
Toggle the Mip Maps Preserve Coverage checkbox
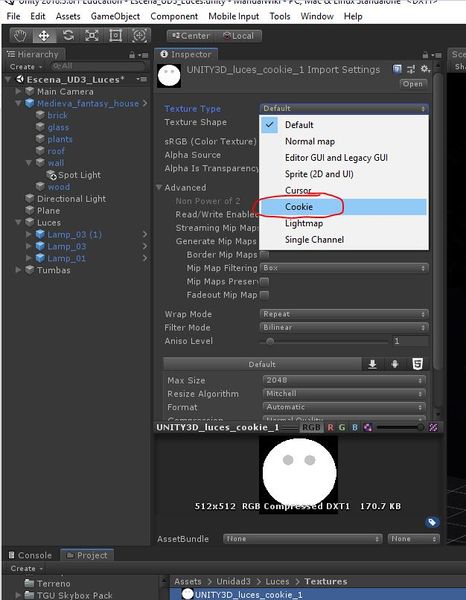(264, 282)
